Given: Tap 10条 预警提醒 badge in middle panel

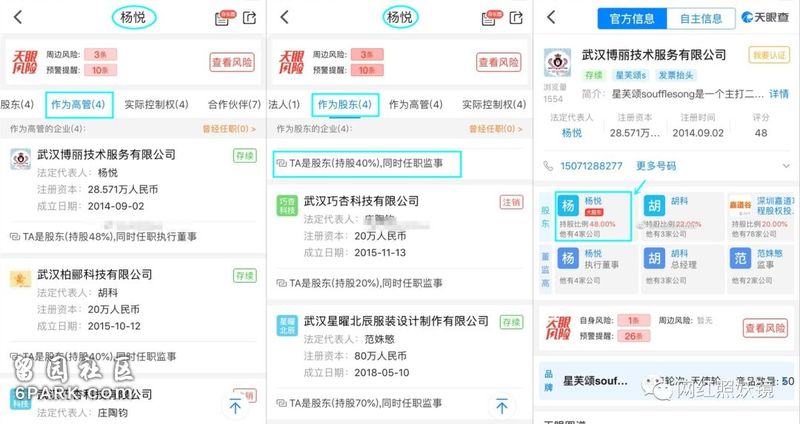Looking at the screenshot, I should pos(367,70).
